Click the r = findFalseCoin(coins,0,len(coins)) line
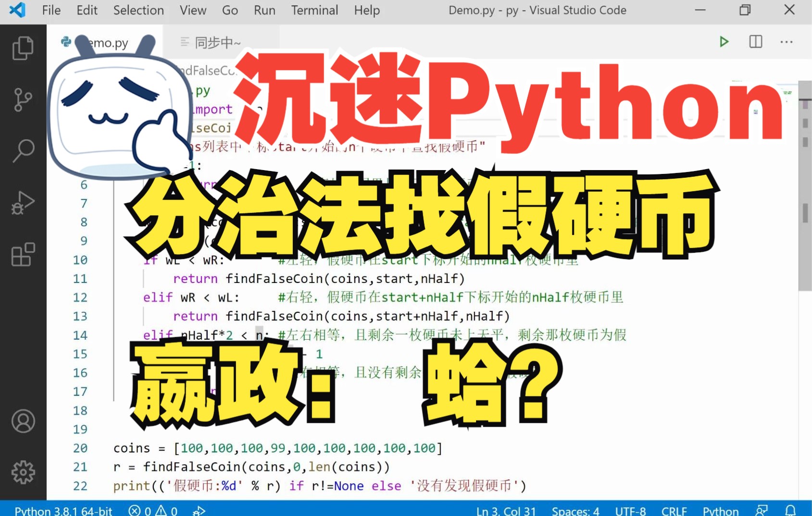The height and width of the screenshot is (516, 812). click(251, 467)
